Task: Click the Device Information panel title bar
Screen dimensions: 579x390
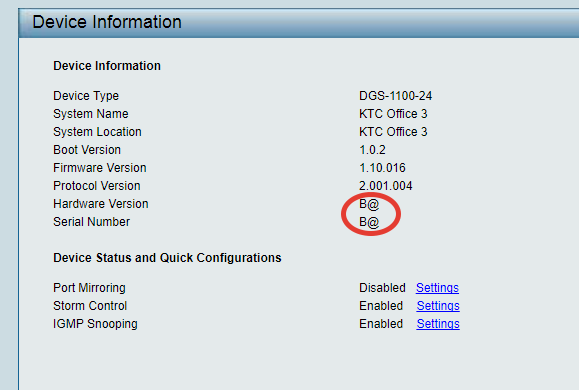Action: point(299,23)
